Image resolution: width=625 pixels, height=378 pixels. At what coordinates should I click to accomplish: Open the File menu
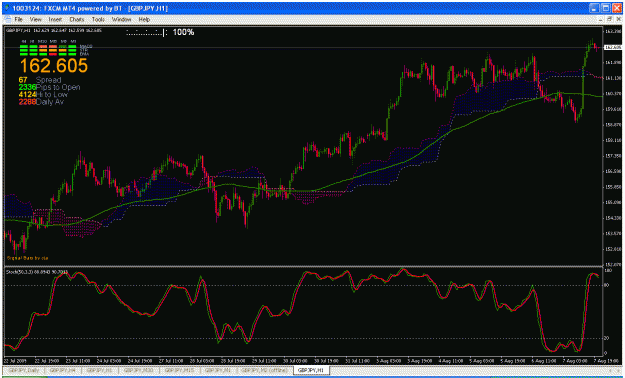[19, 19]
